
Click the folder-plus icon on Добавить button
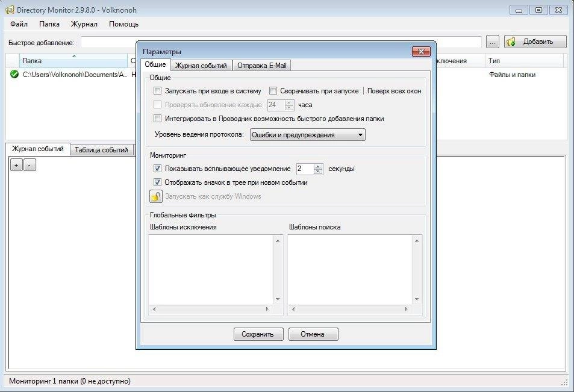pos(511,42)
